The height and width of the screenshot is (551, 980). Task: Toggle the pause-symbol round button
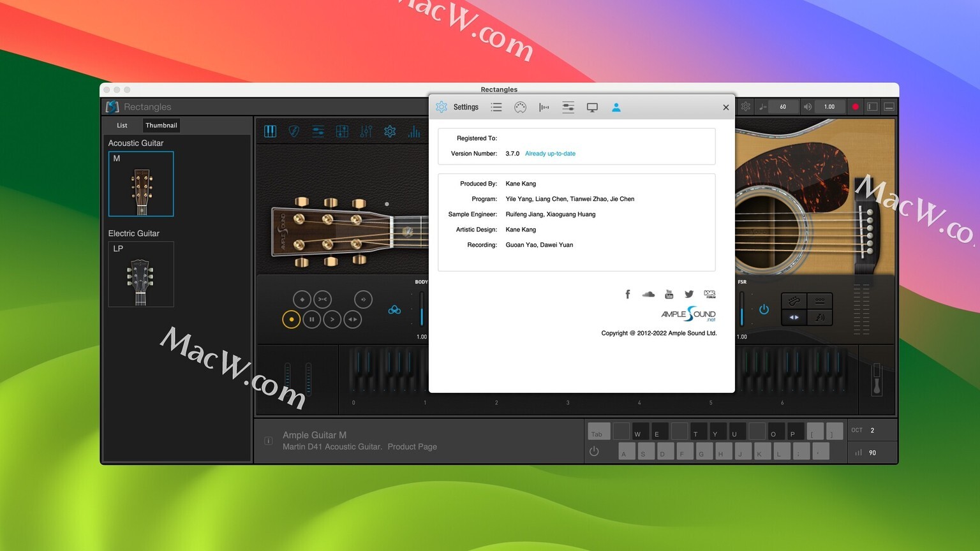(x=312, y=319)
